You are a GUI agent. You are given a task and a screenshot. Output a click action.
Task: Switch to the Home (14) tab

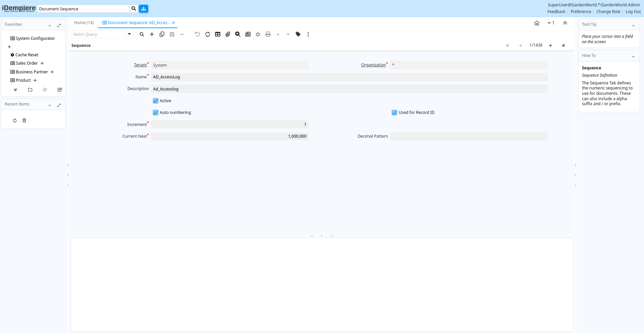pyautogui.click(x=84, y=23)
